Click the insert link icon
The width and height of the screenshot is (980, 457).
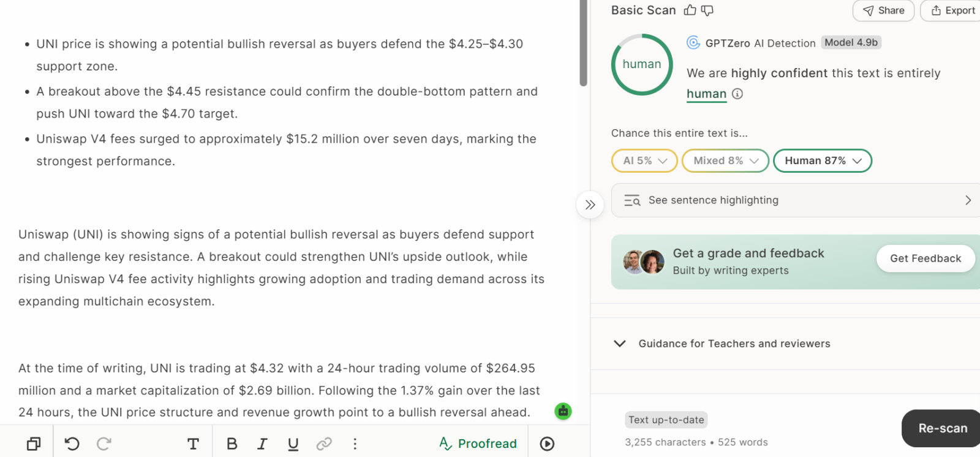(324, 444)
